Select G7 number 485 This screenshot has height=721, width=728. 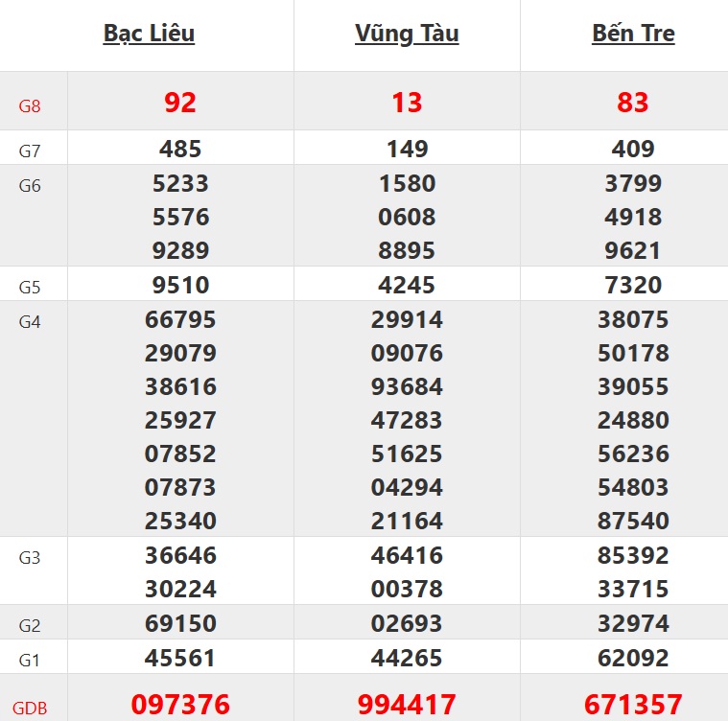click(x=180, y=150)
